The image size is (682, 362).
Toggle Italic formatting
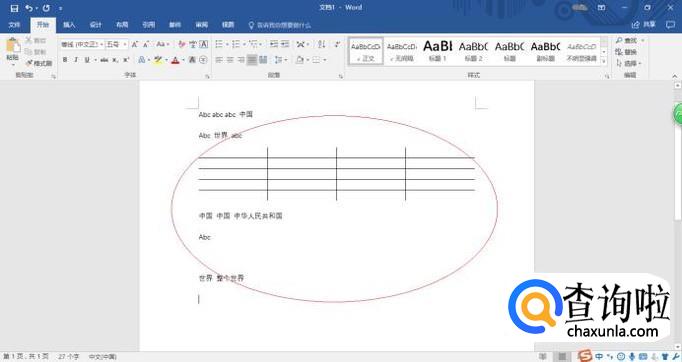point(76,60)
